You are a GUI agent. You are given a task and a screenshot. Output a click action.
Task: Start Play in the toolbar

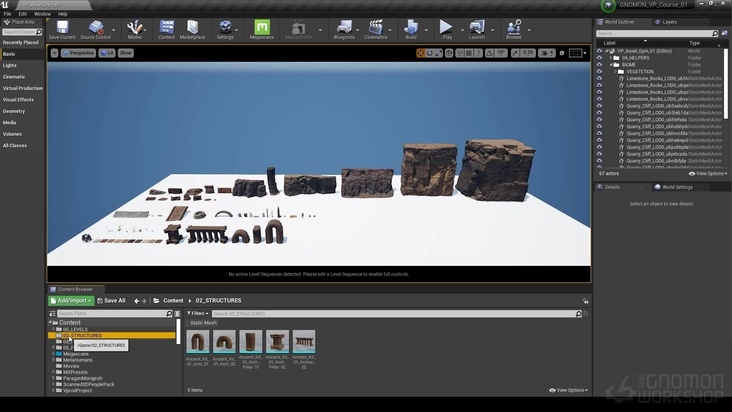coord(447,29)
